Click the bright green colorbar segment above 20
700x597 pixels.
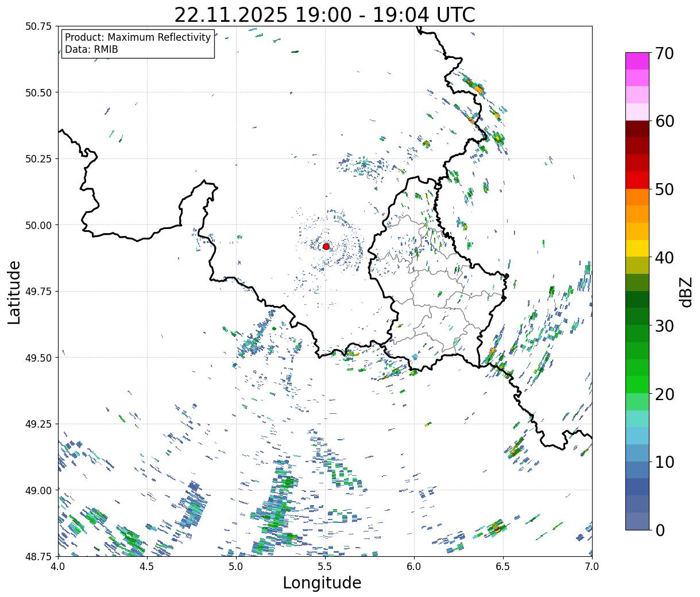[x=637, y=385]
